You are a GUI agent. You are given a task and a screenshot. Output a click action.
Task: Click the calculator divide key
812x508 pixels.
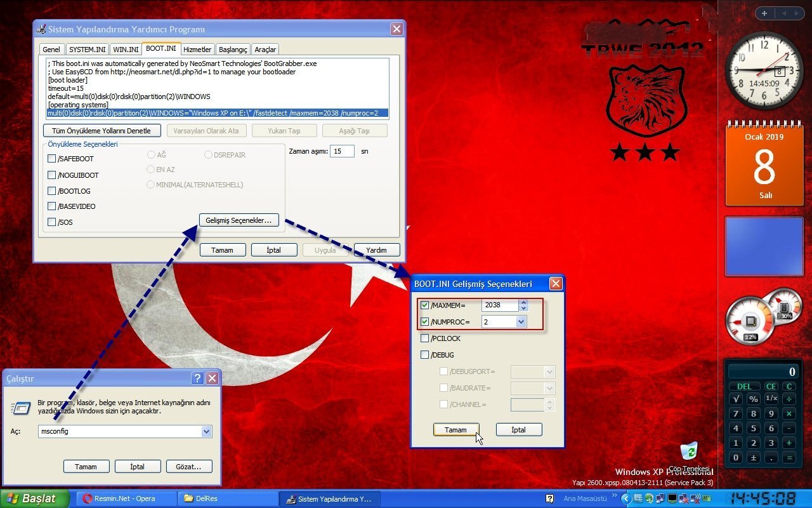[x=789, y=399]
